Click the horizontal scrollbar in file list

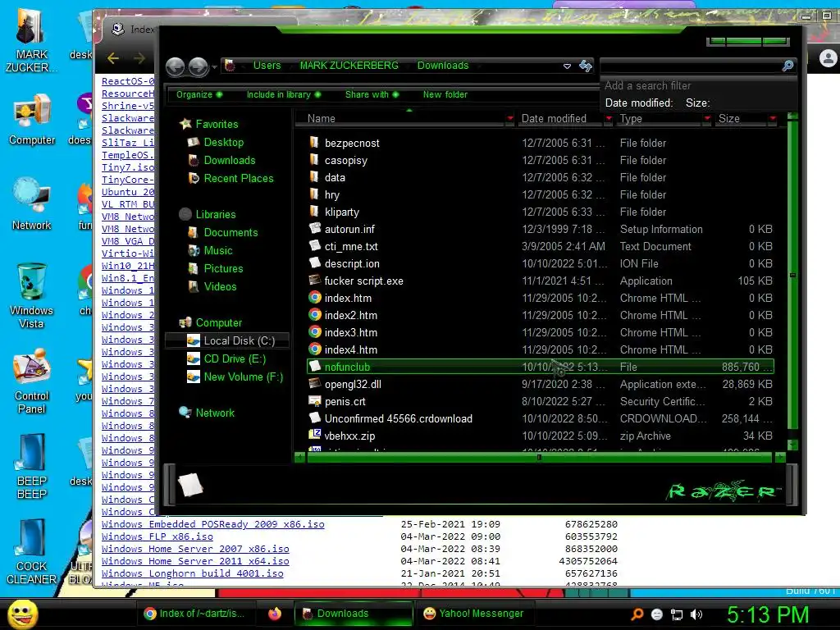click(x=540, y=458)
